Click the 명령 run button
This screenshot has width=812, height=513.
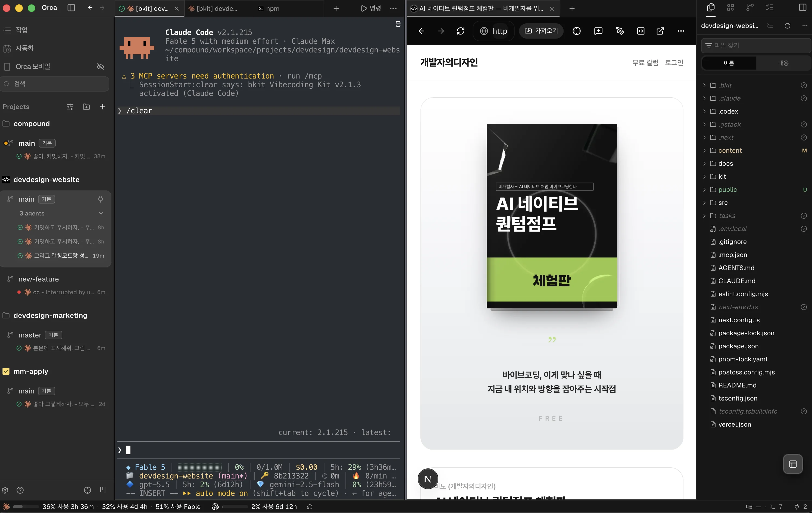[x=371, y=8]
